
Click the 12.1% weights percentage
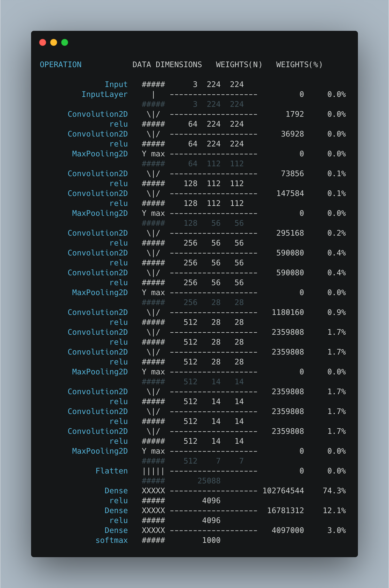coord(335,511)
